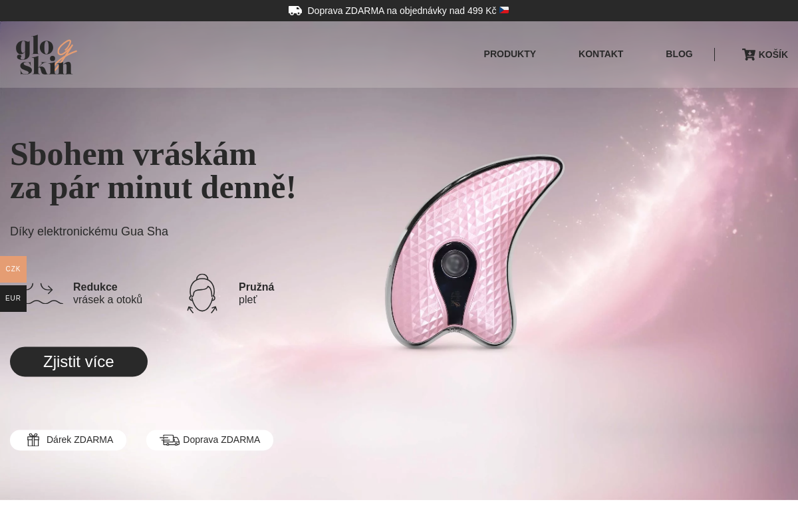Open the BLOG page
The height and width of the screenshot is (532, 798).
point(679,54)
